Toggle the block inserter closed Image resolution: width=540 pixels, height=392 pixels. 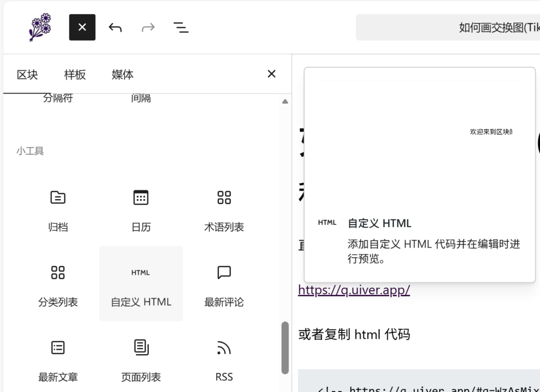click(x=82, y=27)
